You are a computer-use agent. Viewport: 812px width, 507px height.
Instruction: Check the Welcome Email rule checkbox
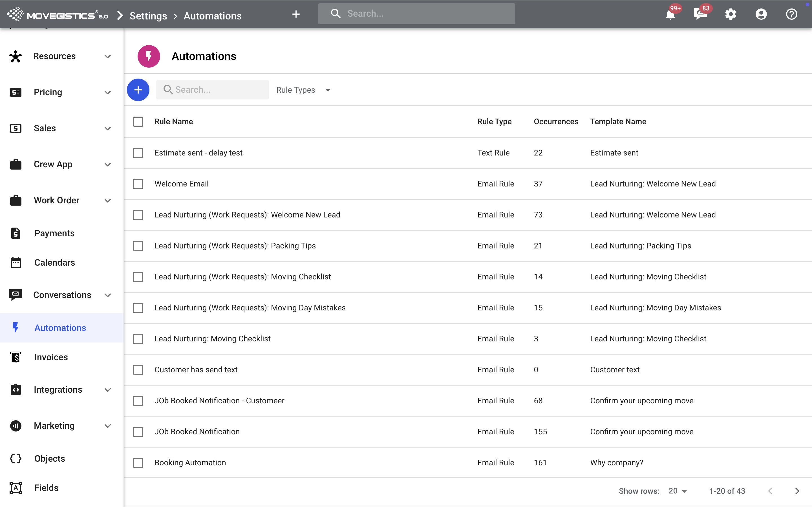pyautogui.click(x=138, y=184)
